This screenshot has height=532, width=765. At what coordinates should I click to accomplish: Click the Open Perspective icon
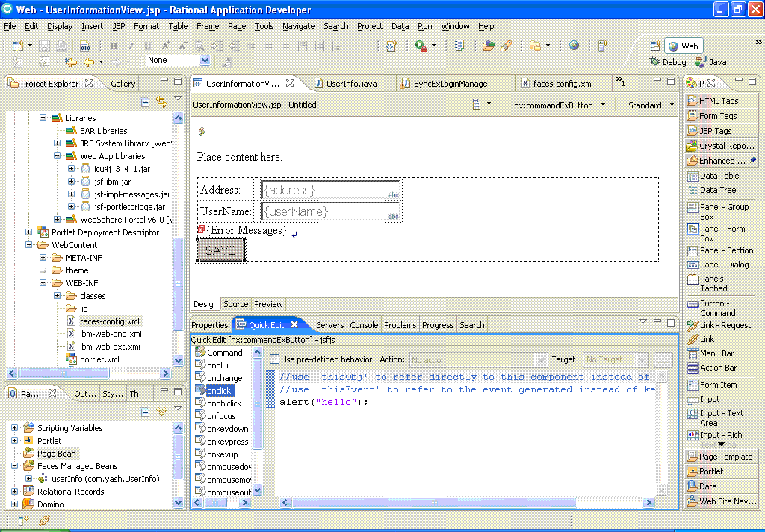pos(655,46)
